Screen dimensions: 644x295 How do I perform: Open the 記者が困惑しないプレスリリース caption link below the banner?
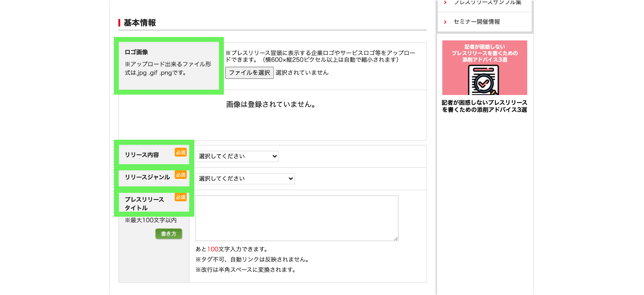tap(484, 106)
